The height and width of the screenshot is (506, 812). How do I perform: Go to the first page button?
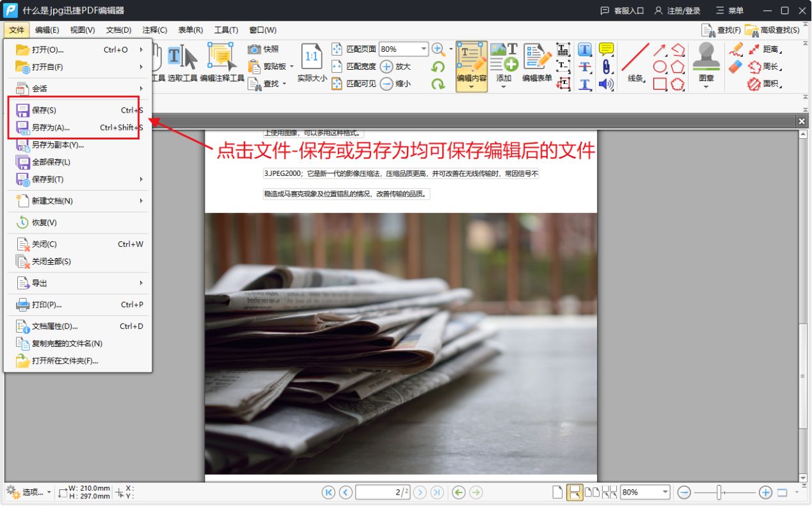[329, 492]
